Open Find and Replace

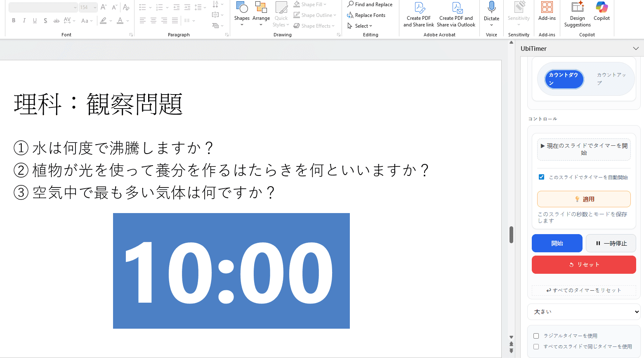pyautogui.click(x=370, y=4)
